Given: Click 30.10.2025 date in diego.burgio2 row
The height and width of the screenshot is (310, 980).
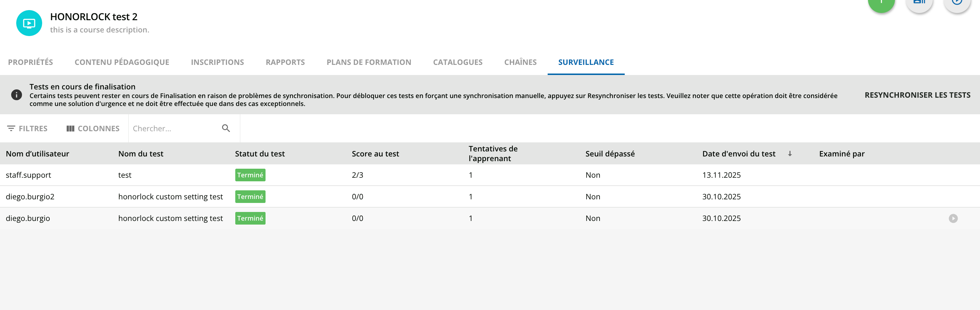Looking at the screenshot, I should (x=721, y=196).
